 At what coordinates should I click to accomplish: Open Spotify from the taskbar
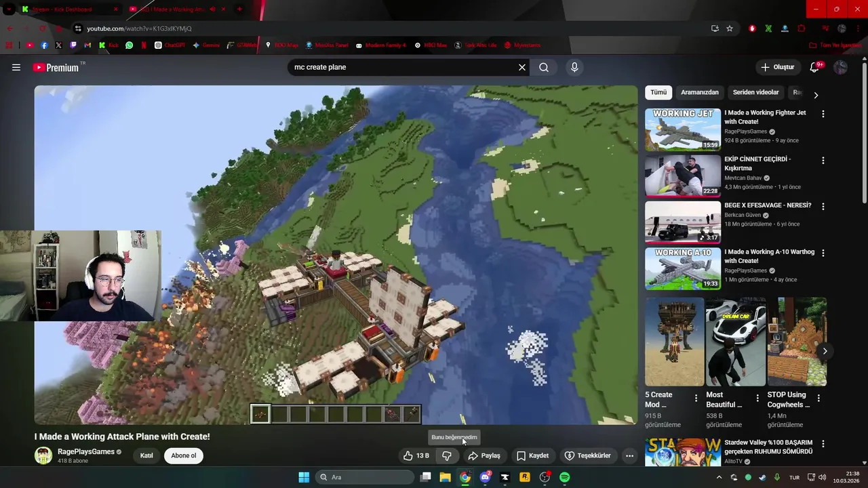click(565, 477)
